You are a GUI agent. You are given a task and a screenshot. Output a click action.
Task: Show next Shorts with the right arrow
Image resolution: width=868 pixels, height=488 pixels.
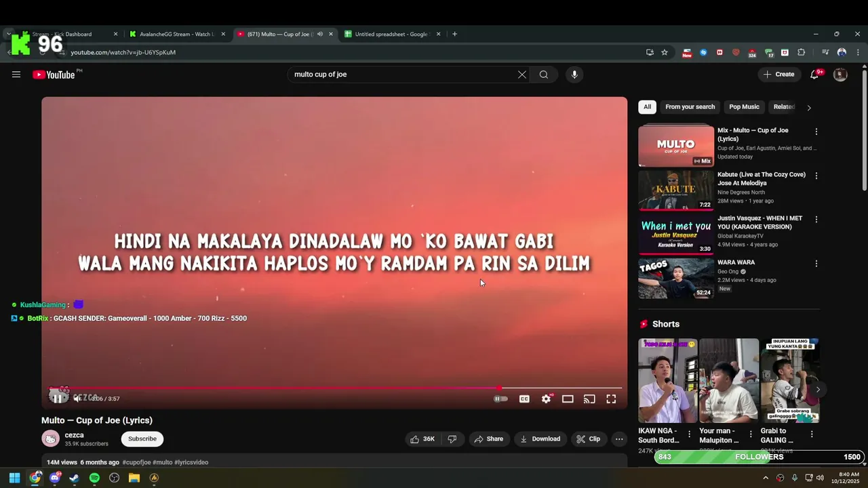click(x=818, y=390)
